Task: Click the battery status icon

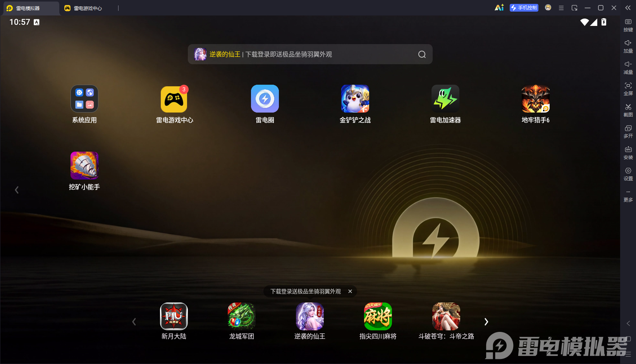Action: pyautogui.click(x=604, y=22)
